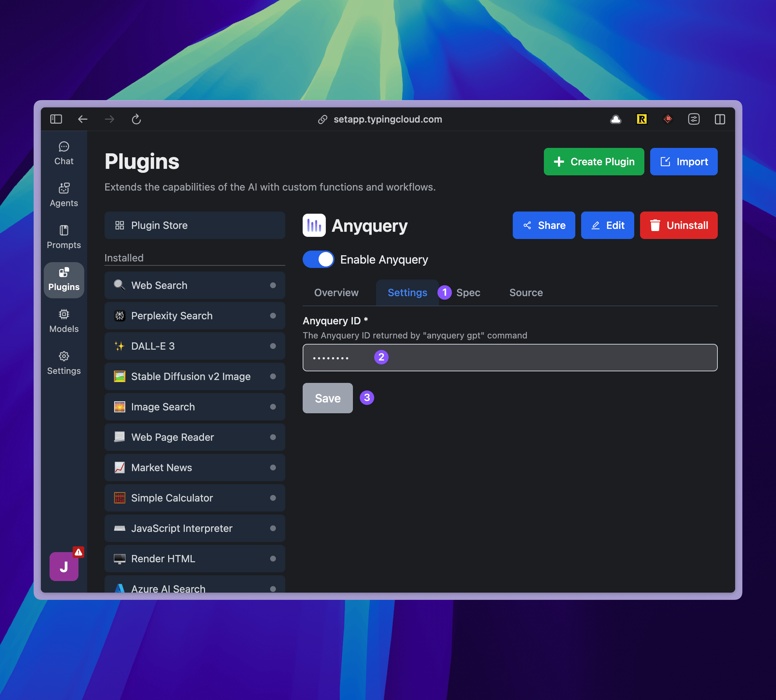
Task: Select the Image Search plugin
Action: 195,407
